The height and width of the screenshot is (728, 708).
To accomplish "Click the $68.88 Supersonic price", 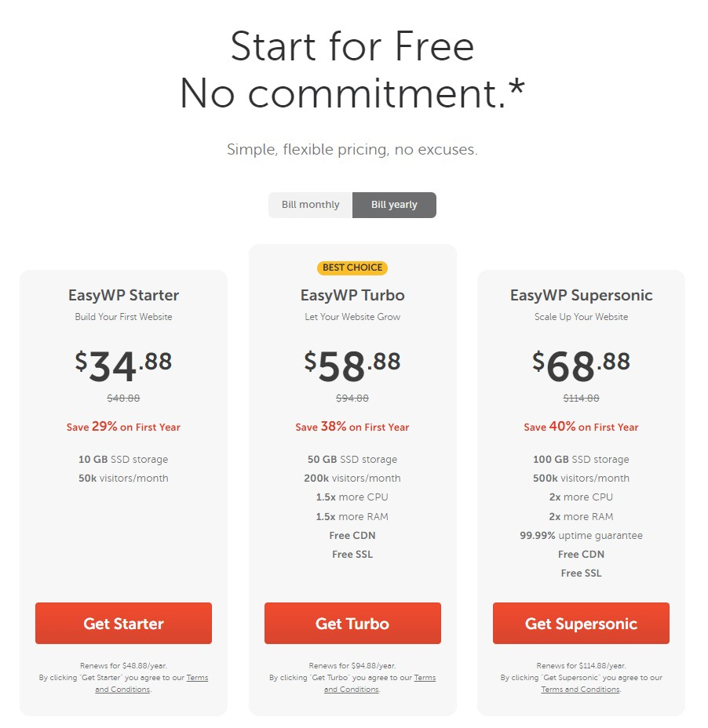I will (x=581, y=366).
